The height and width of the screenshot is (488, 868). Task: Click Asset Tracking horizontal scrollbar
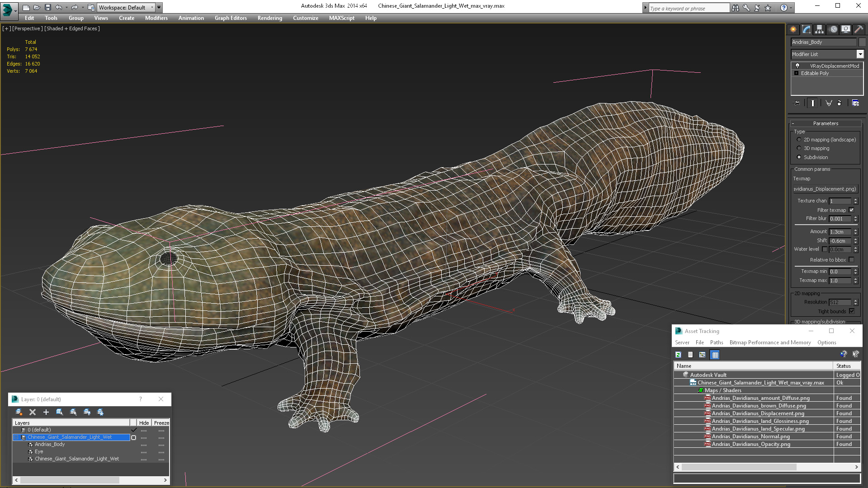[767, 467]
